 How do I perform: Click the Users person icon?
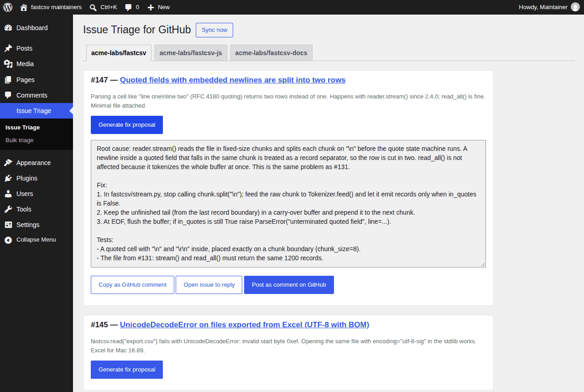click(x=8, y=194)
